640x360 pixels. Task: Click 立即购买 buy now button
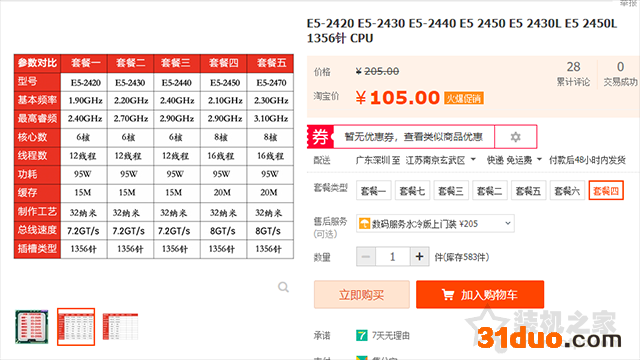point(362,294)
